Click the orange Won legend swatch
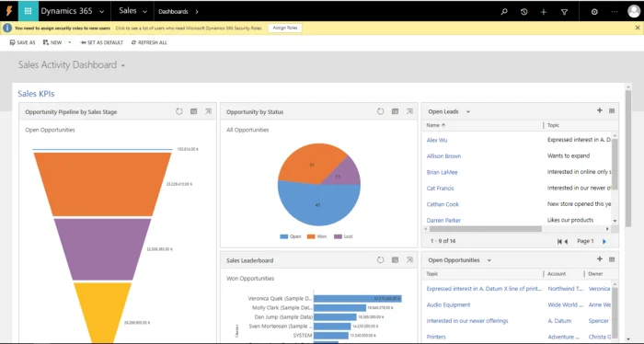The width and height of the screenshot is (644, 344). point(311,237)
